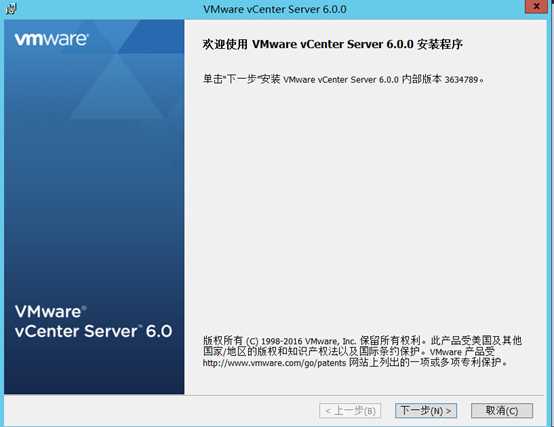Screen dimensions: 554x427
Task: Click the internal build number 3634789 line
Action: [343, 79]
